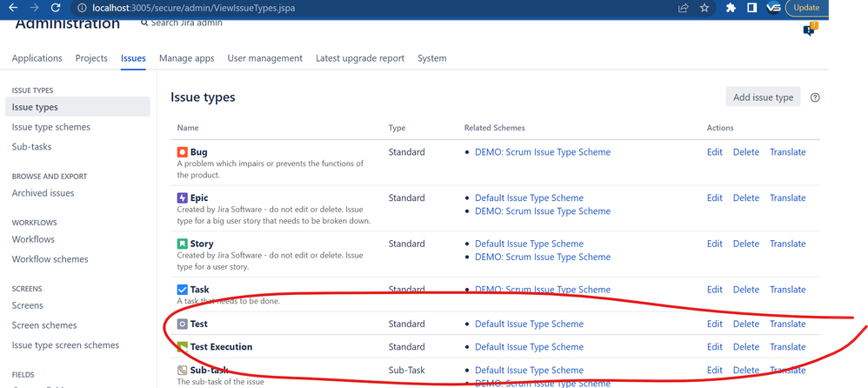Open Workflow schemes in sidebar
Viewport: 868px width, 388px height.
click(x=50, y=259)
